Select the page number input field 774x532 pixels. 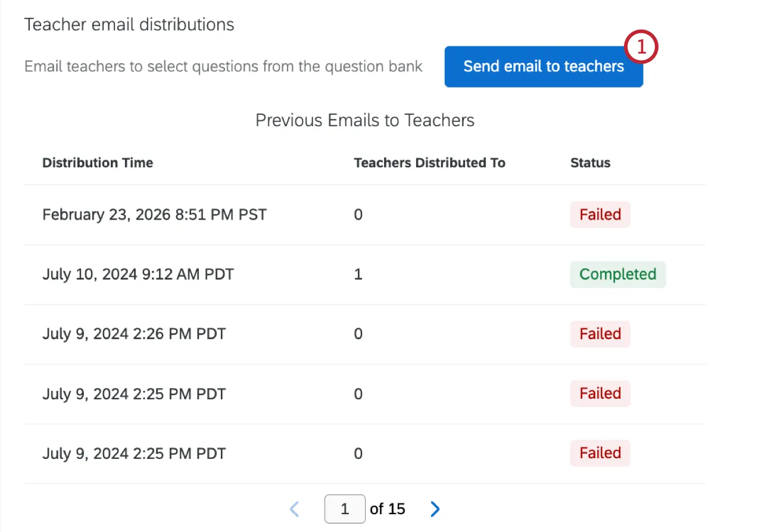(345, 509)
